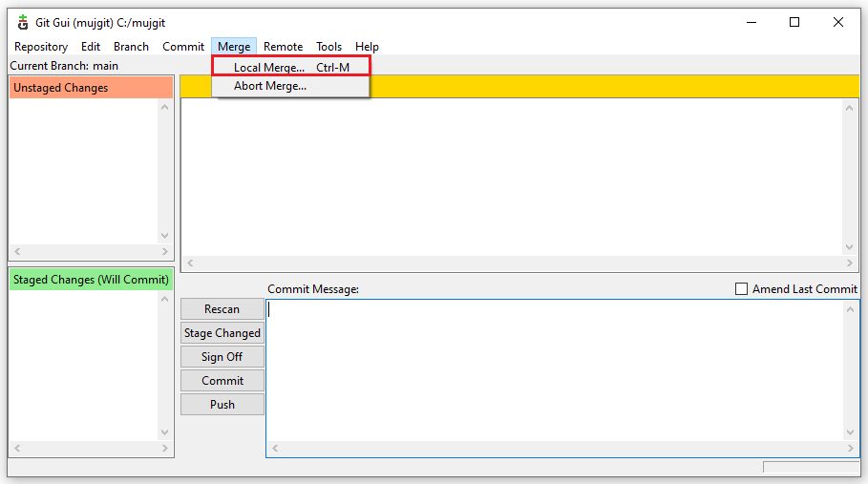Click the Current Branch: main label
The image size is (868, 484).
tap(64, 65)
